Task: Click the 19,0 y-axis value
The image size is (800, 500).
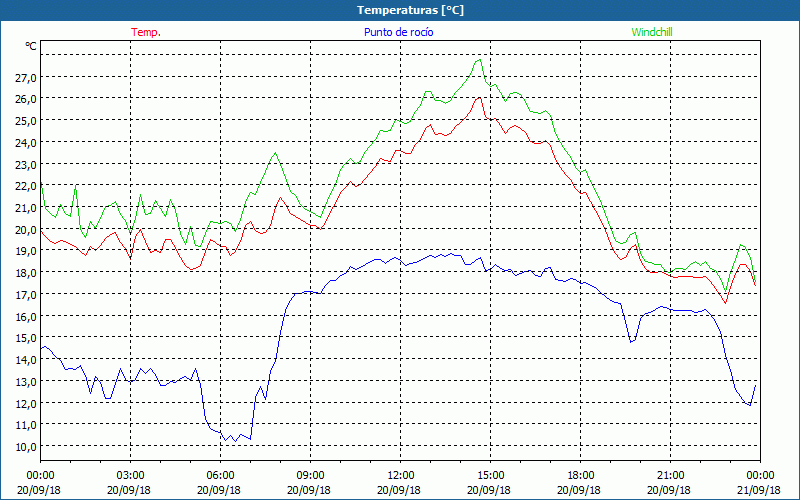Action: pos(27,252)
